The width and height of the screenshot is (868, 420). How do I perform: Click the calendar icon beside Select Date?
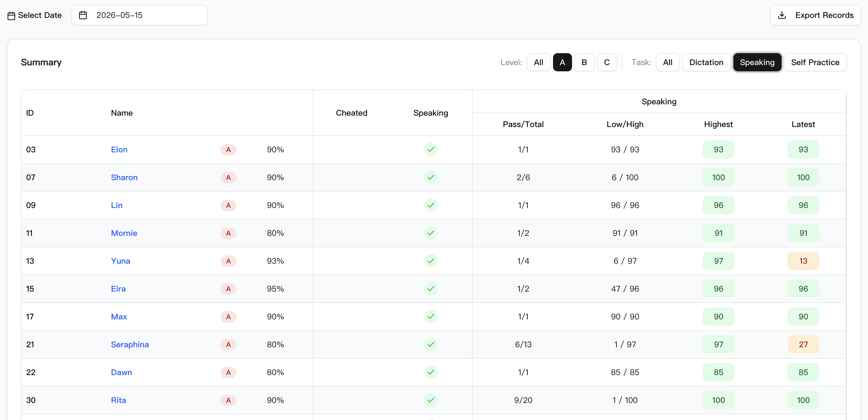point(11,16)
